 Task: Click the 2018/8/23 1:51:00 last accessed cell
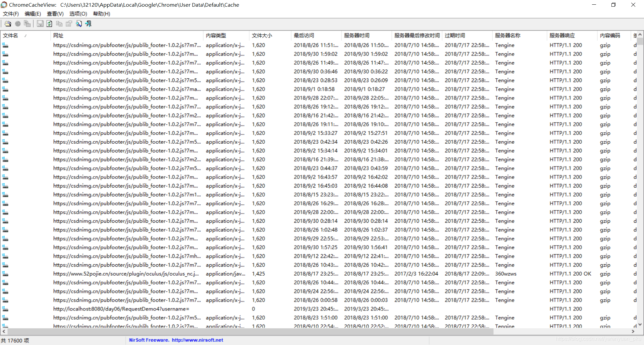coord(316,318)
